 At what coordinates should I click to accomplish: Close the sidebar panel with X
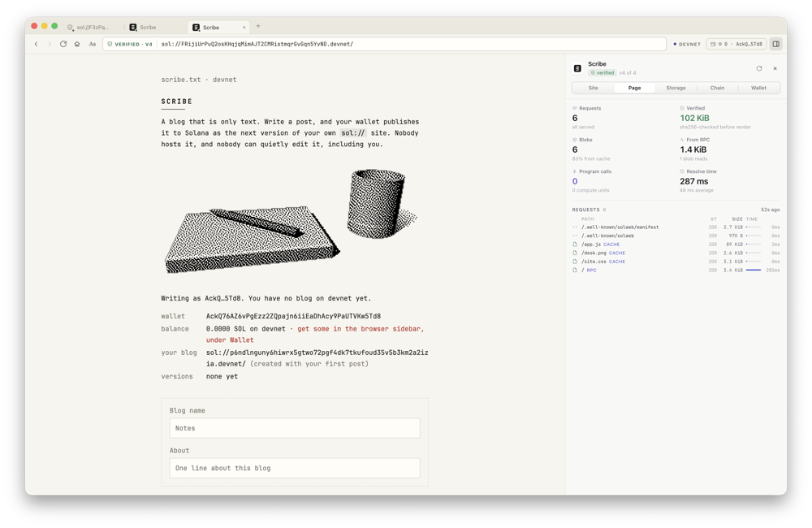(775, 68)
